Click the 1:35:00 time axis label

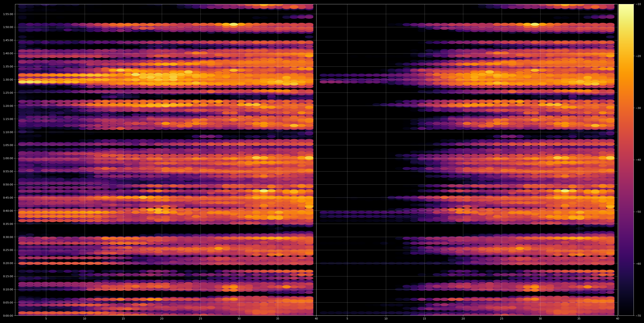pos(8,66)
